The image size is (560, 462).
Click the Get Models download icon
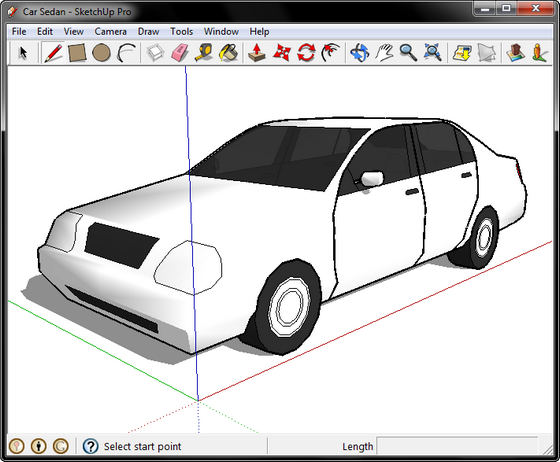point(461,53)
